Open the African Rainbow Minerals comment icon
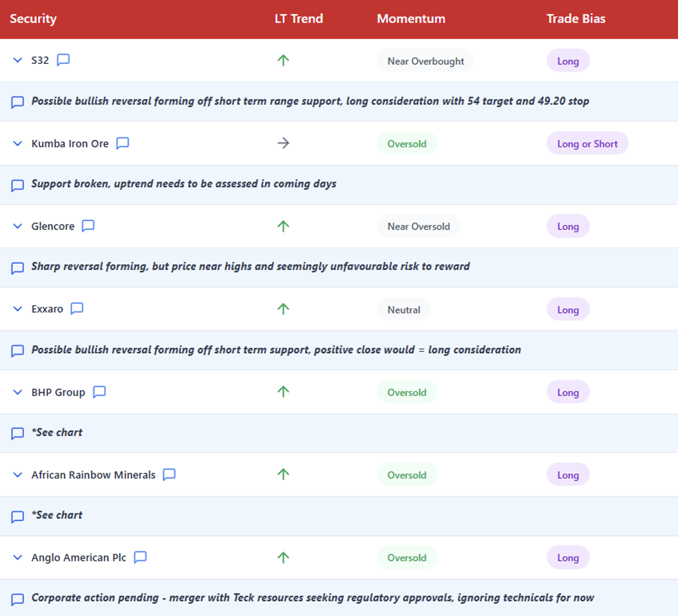The width and height of the screenshot is (678, 616). pyautogui.click(x=169, y=474)
